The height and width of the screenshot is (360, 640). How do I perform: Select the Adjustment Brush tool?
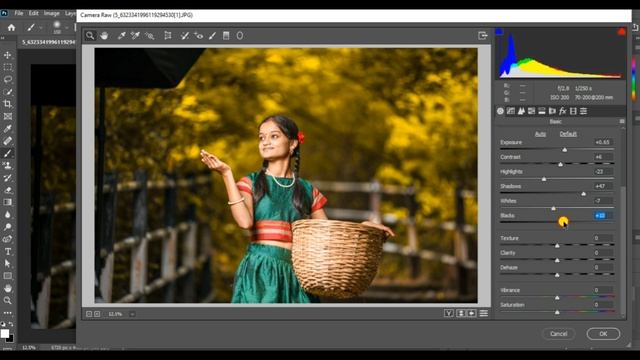212,36
